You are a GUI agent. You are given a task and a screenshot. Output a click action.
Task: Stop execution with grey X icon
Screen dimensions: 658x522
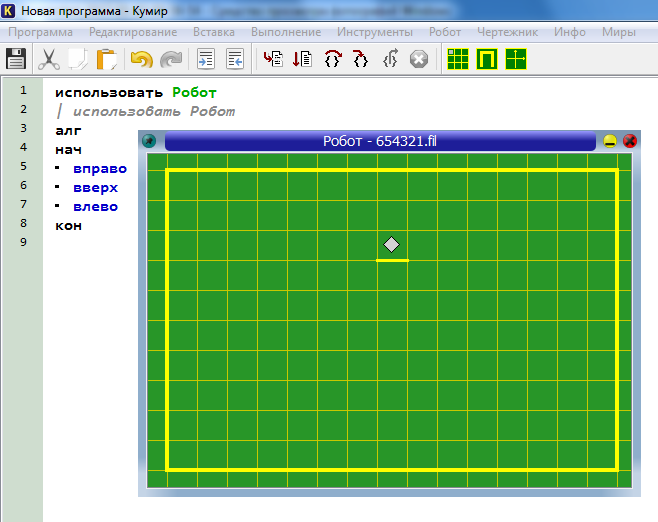419,59
